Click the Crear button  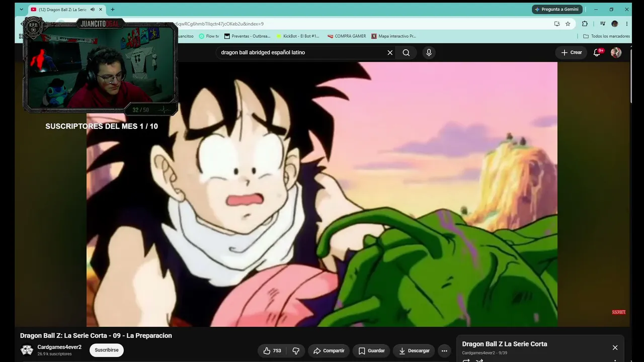[x=572, y=52]
